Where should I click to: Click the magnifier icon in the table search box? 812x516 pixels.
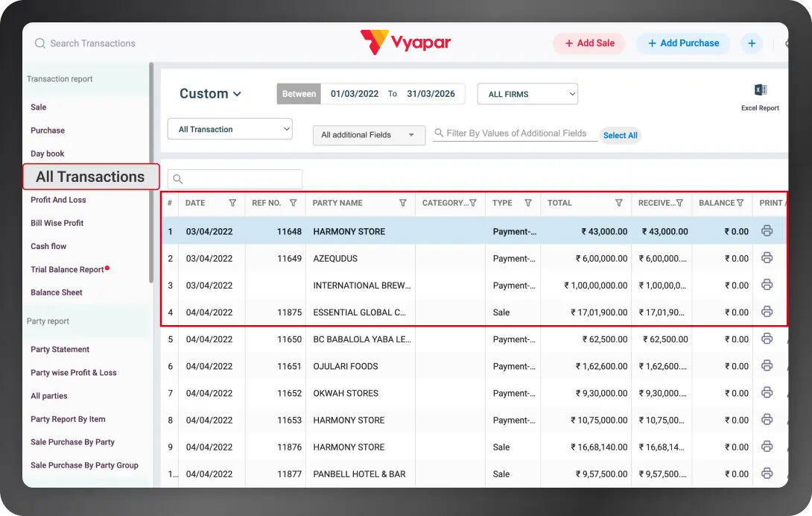[177, 179]
